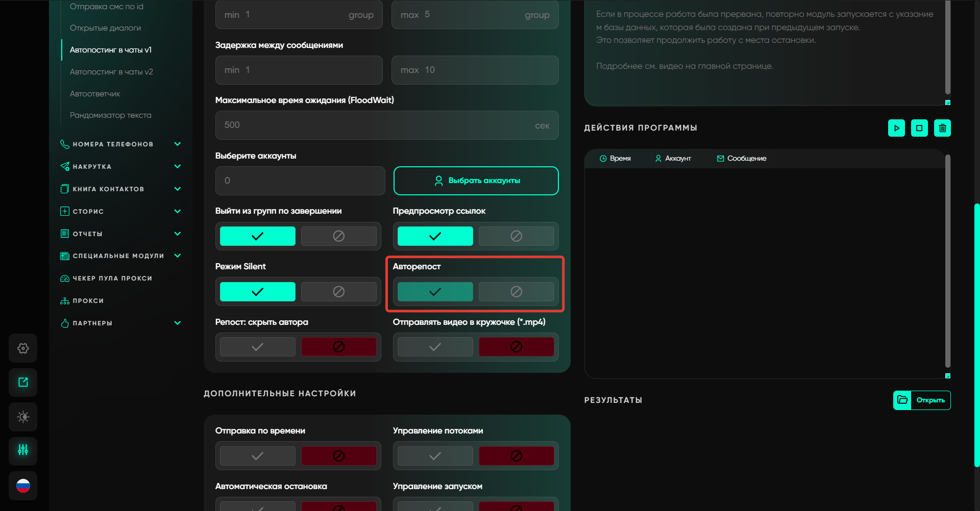Image resolution: width=980 pixels, height=511 pixels.
Task: Go to the Автоответчик menu item
Action: 95,94
